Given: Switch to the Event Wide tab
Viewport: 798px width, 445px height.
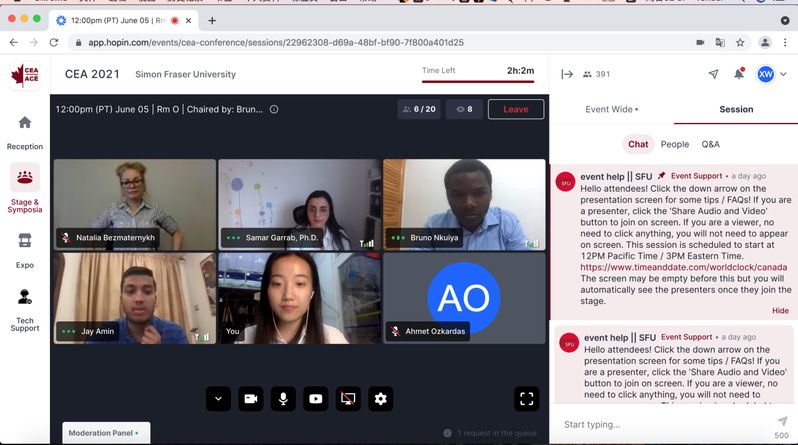Looking at the screenshot, I should pyautogui.click(x=611, y=109).
